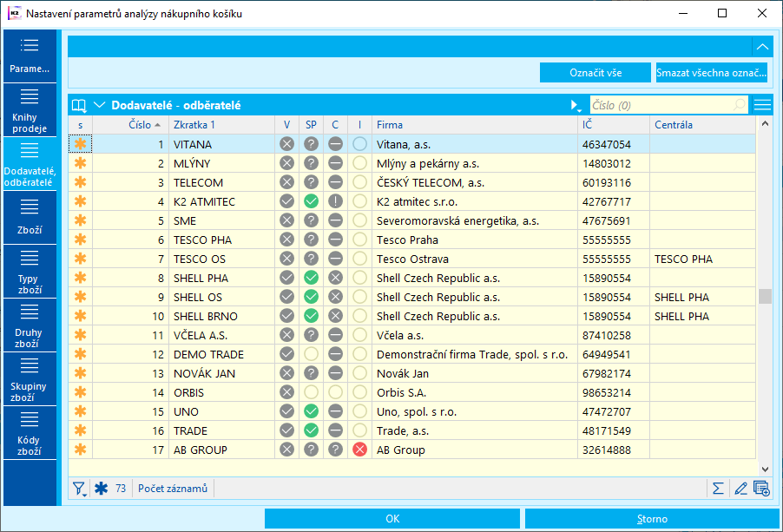Click the empty I circle in VITANA row

pos(359,144)
